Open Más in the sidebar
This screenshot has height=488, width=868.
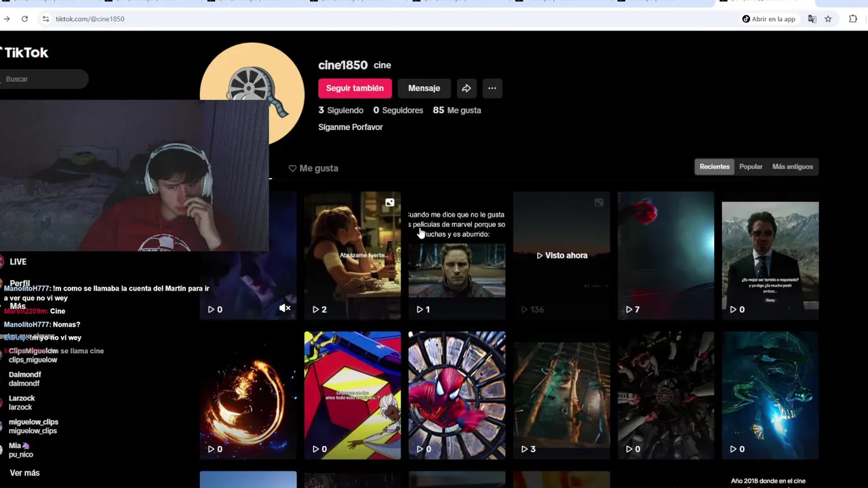pyautogui.click(x=18, y=306)
